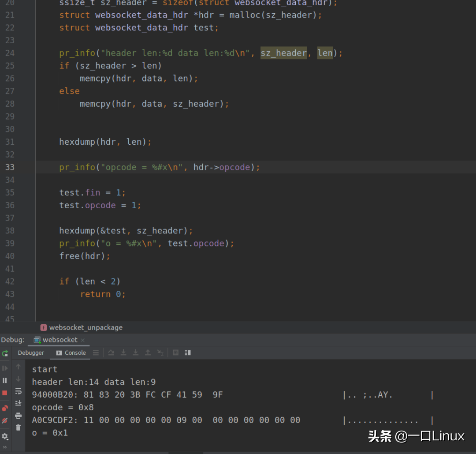Image resolution: width=476 pixels, height=454 pixels.
Task: Click 'struct websocket_data_hdr test;' declaration
Action: (139, 28)
